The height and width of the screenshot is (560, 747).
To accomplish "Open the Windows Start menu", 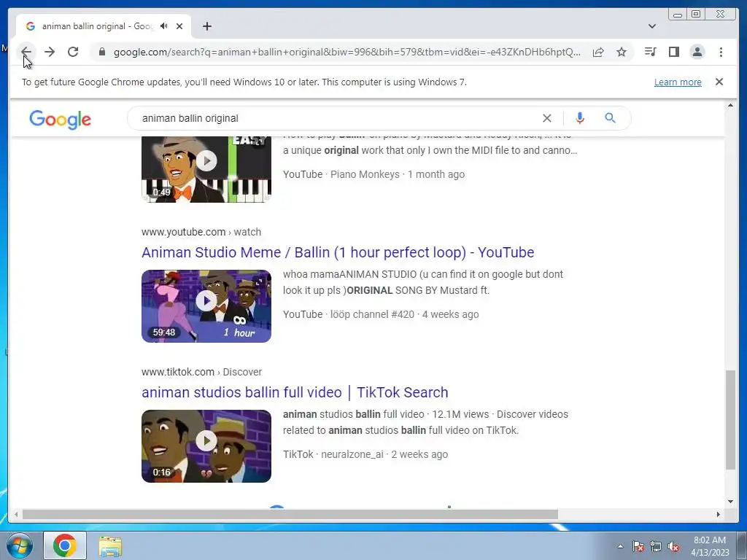I will click(20, 545).
